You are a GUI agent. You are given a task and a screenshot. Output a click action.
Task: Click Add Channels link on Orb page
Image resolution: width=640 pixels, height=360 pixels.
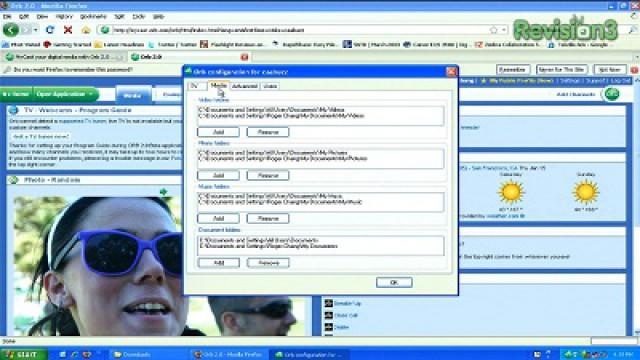[x=576, y=94]
